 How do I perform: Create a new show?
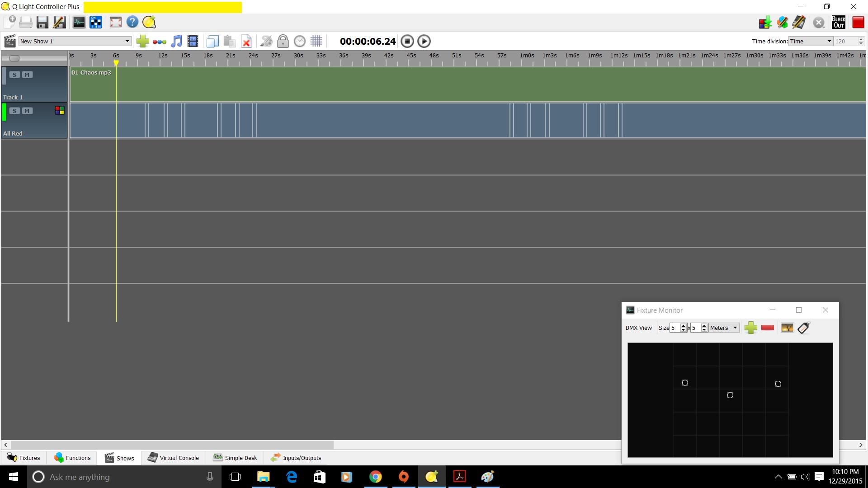[10, 41]
